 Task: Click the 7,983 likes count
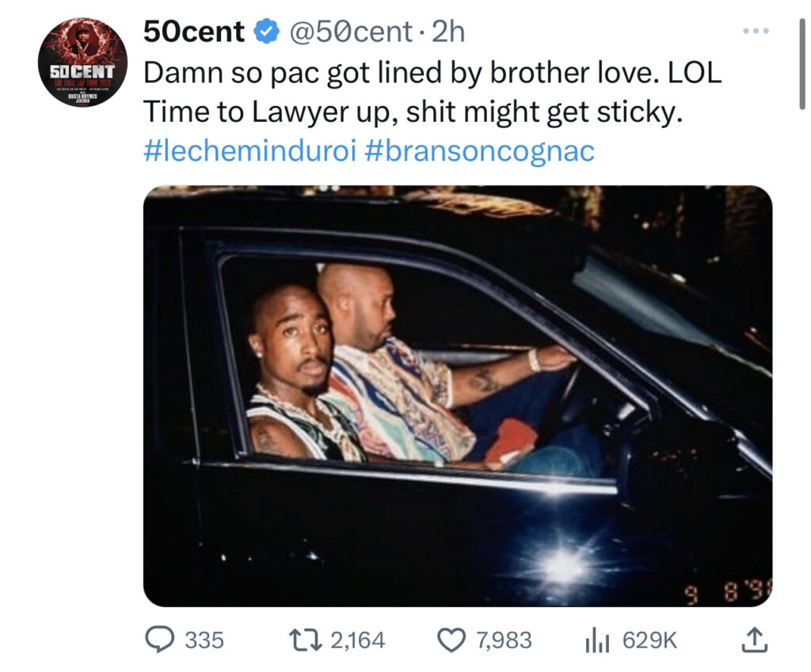504,640
